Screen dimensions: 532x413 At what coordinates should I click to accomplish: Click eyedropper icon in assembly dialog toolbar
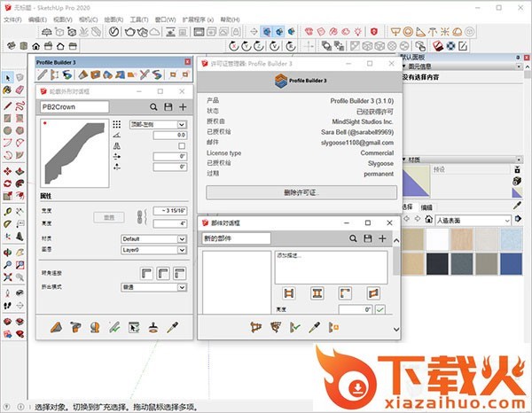click(x=314, y=327)
